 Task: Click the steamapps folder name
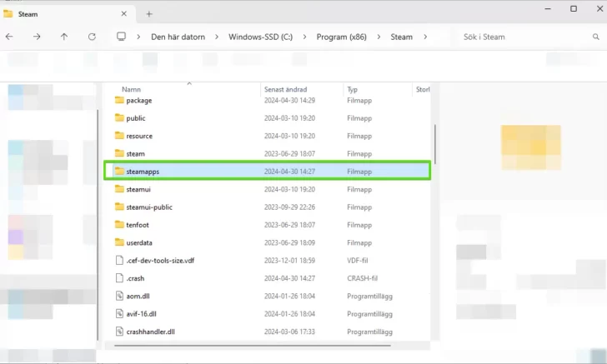(x=143, y=172)
